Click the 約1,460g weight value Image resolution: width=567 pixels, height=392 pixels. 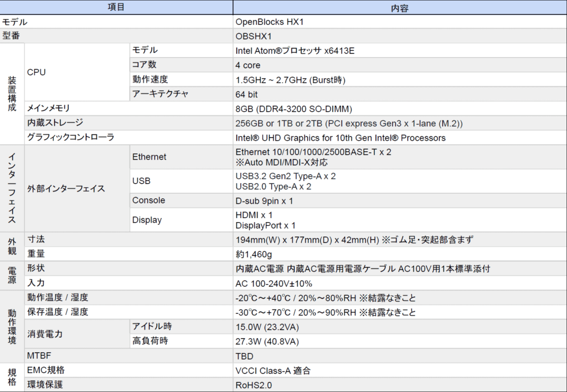click(254, 254)
